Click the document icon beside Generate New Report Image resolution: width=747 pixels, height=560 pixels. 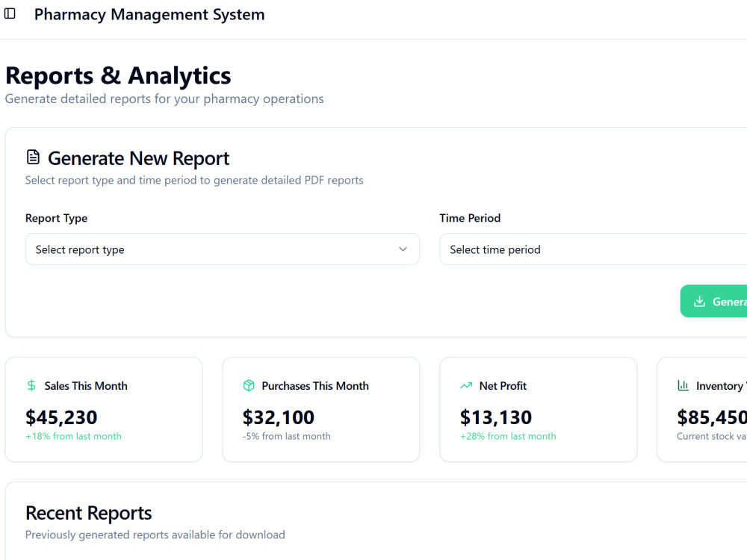[x=33, y=157]
